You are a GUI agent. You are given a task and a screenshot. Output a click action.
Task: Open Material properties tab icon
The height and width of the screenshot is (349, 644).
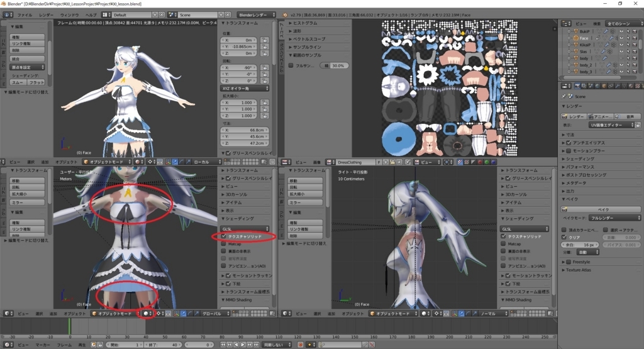coord(631,86)
